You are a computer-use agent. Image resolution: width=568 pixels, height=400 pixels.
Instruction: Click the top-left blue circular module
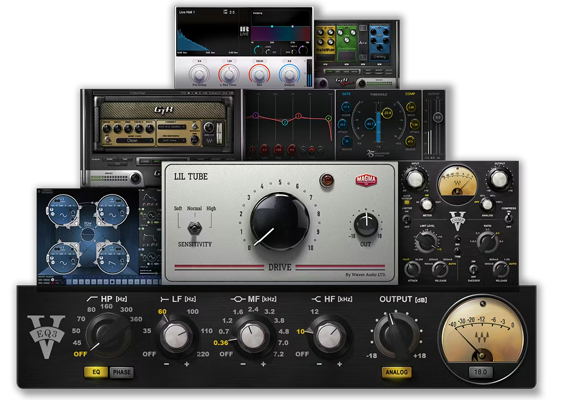[63, 211]
